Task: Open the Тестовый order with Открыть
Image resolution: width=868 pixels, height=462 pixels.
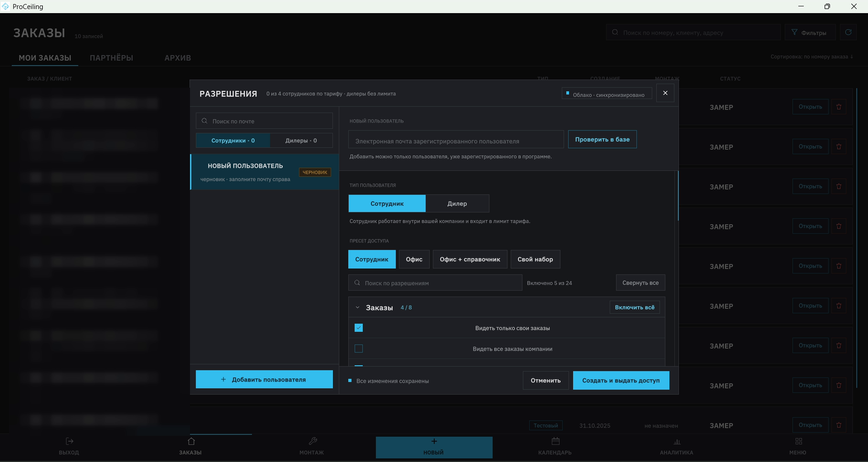Action: (810, 425)
